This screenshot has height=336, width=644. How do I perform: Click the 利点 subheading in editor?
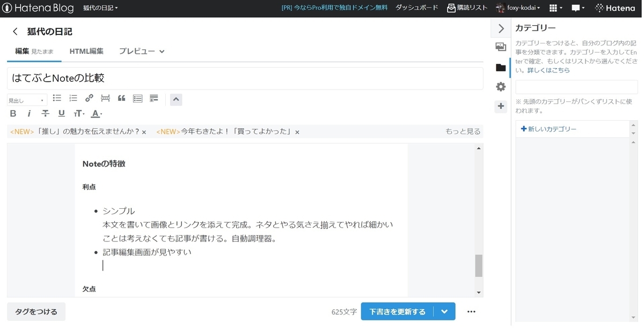tap(89, 187)
